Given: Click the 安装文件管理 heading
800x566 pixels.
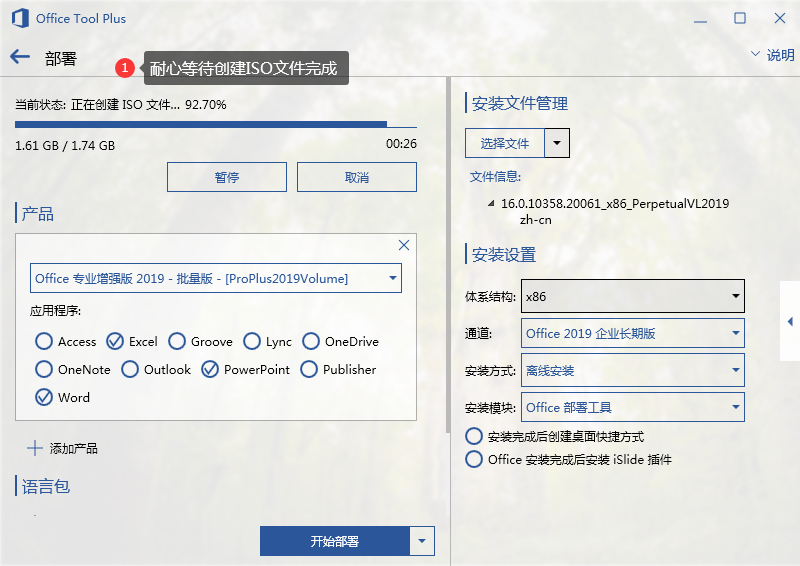Looking at the screenshot, I should 519,103.
